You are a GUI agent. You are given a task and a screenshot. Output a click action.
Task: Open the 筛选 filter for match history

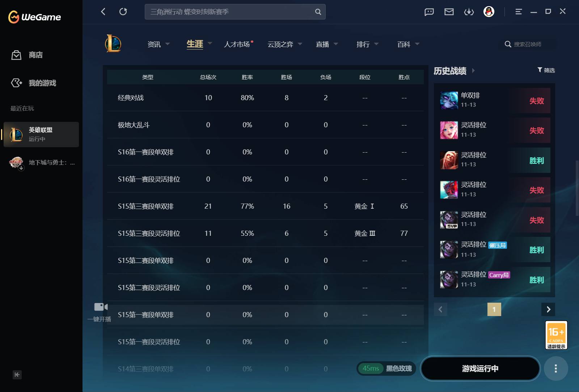click(x=546, y=70)
